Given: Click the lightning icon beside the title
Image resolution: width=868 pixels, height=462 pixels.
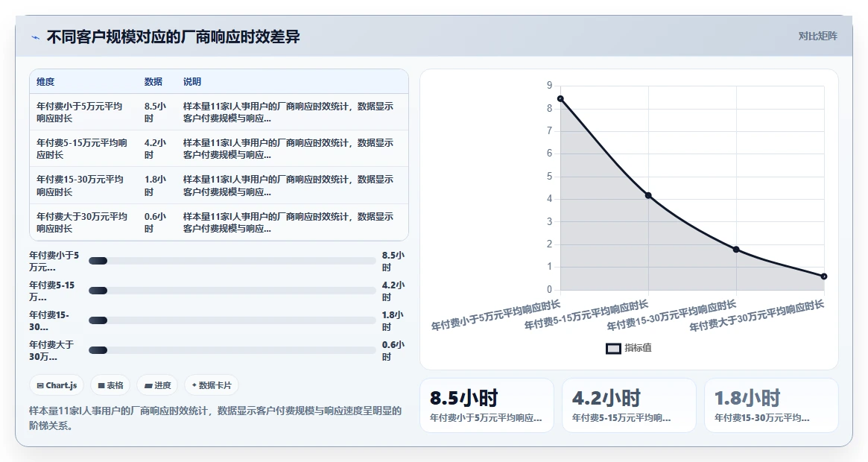Looking at the screenshot, I should click(x=36, y=38).
